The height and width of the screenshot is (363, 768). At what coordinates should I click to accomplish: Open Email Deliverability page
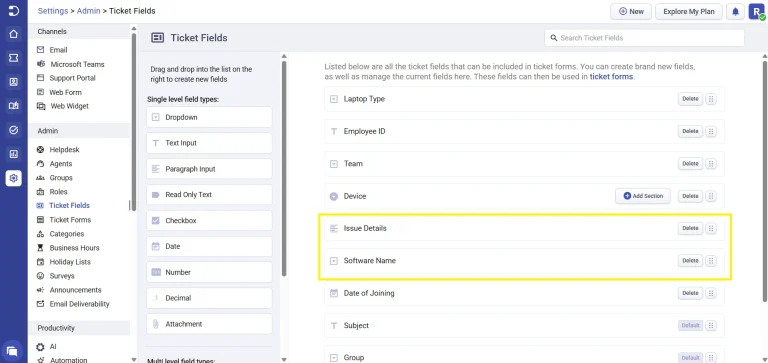point(79,304)
